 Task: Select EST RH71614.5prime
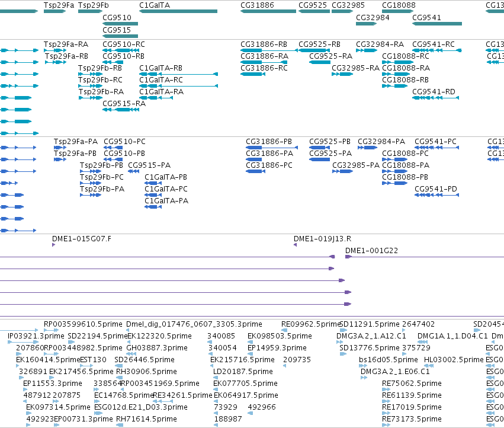click(x=146, y=419)
